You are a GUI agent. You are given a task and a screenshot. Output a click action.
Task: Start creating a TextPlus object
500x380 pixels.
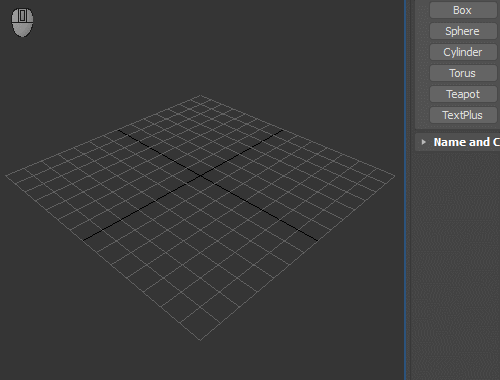[x=463, y=115]
